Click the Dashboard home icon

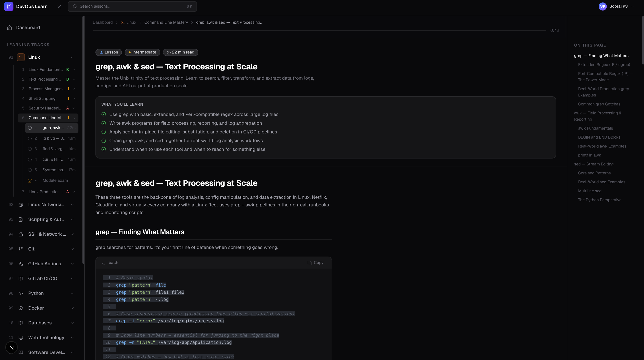coord(9,28)
